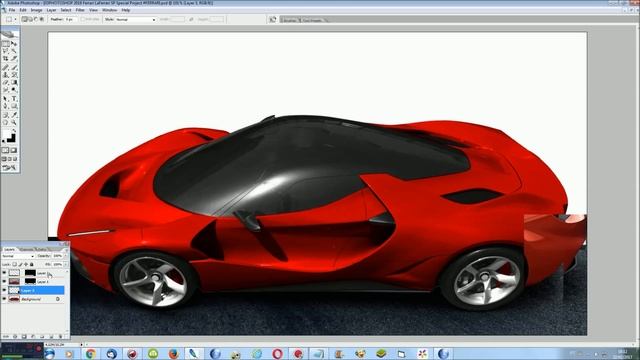Select the Eyedropper tool
The width and height of the screenshot is (640, 360).
14,115
